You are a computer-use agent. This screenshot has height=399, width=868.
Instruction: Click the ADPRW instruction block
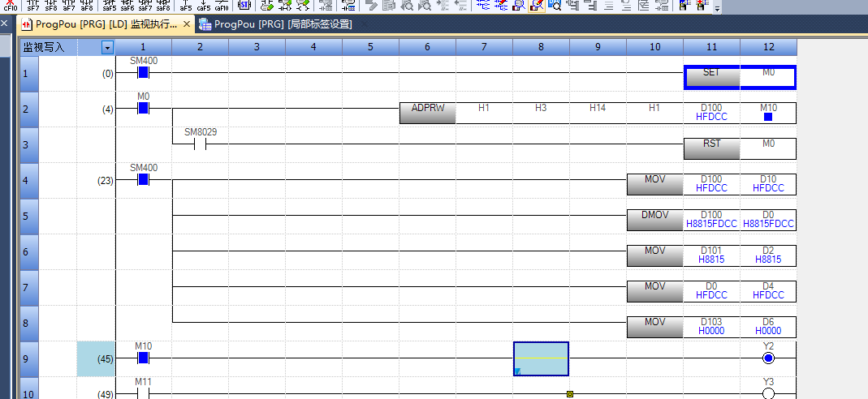427,113
